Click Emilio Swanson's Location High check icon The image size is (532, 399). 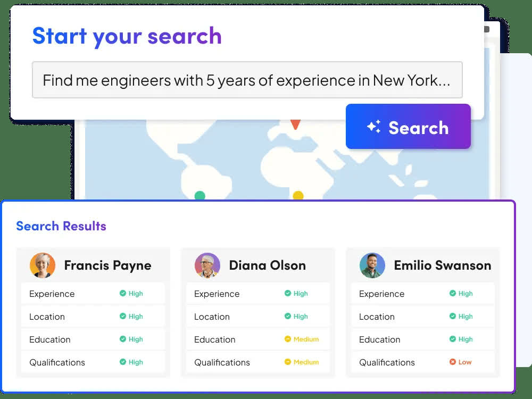point(453,316)
